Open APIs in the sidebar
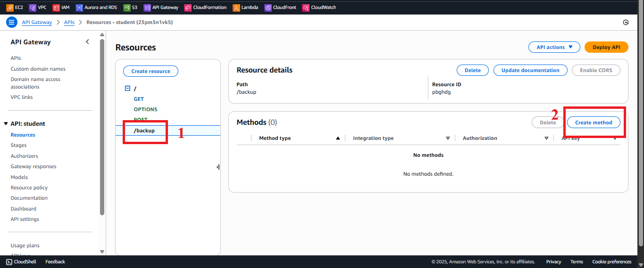Image resolution: width=644 pixels, height=268 pixels. (x=16, y=58)
